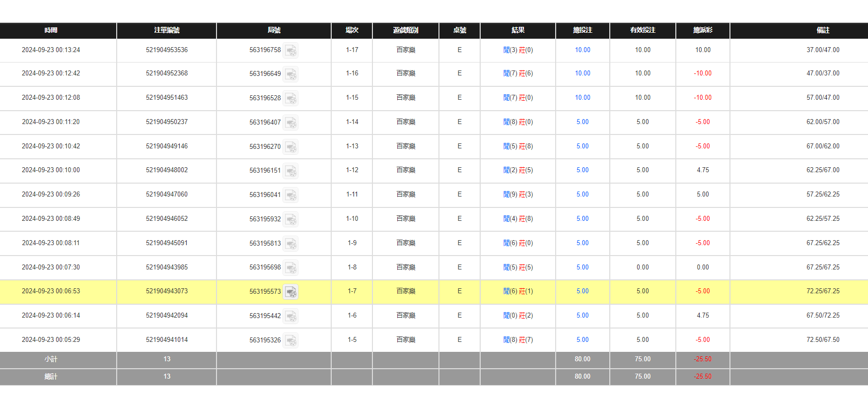Click 5.00 total bet link in round 1-12

(582, 170)
